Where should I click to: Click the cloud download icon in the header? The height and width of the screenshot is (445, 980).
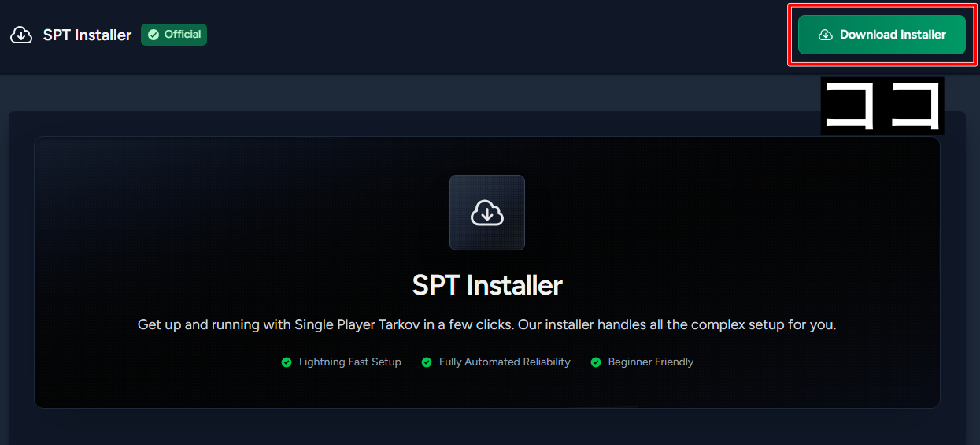pos(21,35)
